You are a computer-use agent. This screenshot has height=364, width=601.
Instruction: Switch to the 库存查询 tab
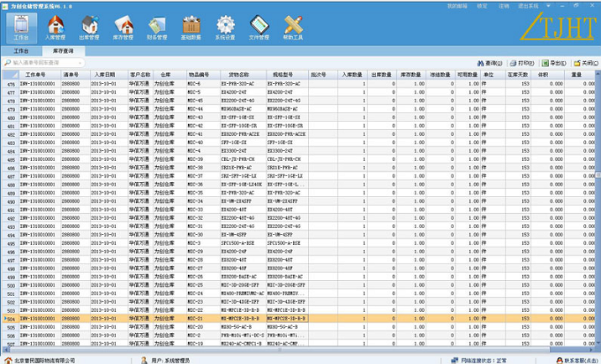[63, 51]
